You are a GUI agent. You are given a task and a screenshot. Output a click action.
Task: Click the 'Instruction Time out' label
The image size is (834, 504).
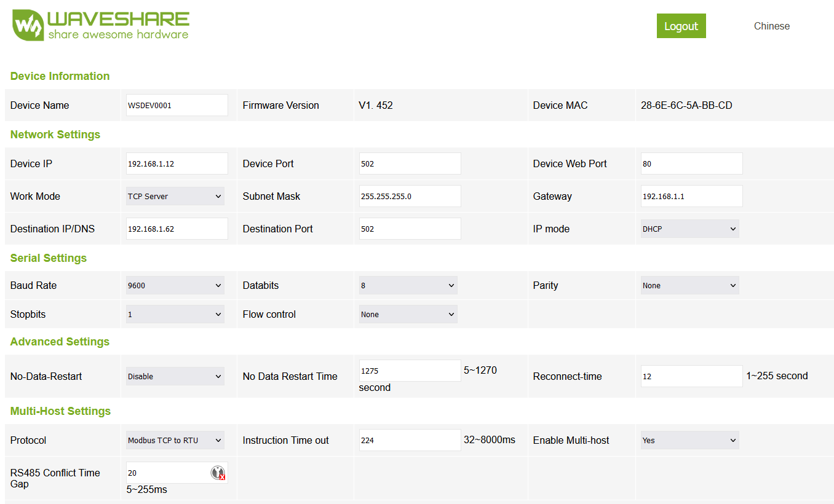pos(286,440)
